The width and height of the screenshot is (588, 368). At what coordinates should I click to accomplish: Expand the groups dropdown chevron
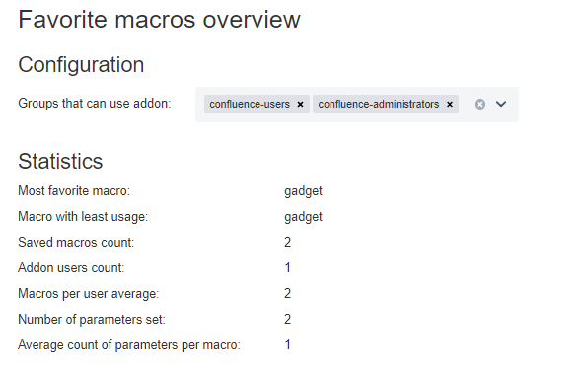[x=501, y=104]
